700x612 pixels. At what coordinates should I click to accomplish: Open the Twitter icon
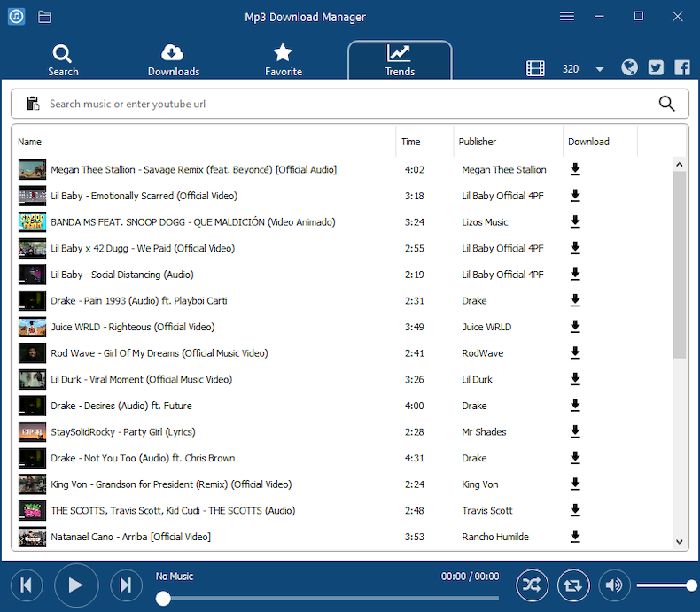[656, 68]
